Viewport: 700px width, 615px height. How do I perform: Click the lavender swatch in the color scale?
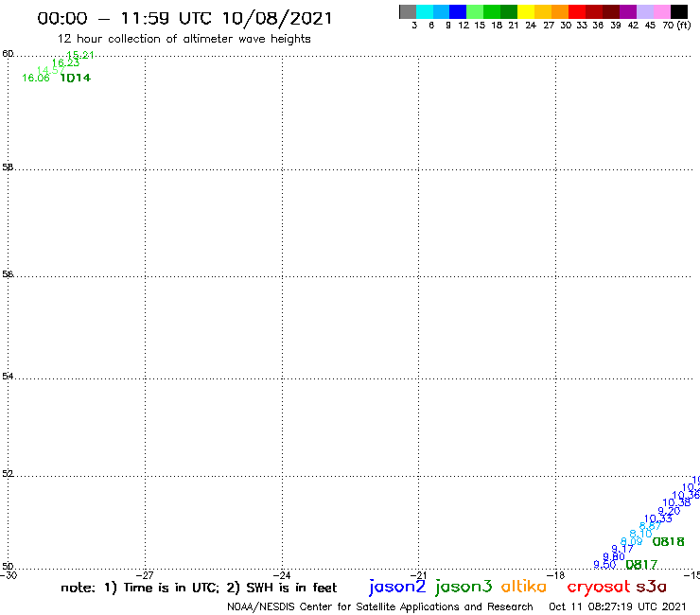[644, 11]
